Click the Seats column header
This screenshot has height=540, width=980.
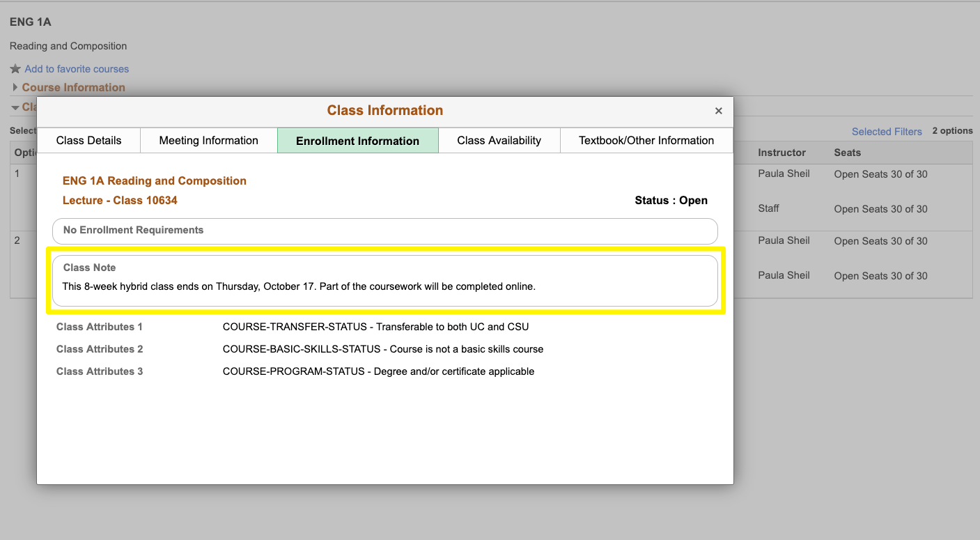click(x=847, y=153)
